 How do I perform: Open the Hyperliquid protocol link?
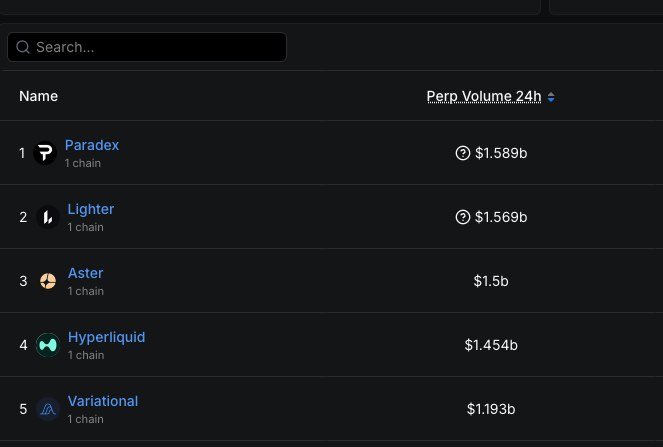point(107,337)
